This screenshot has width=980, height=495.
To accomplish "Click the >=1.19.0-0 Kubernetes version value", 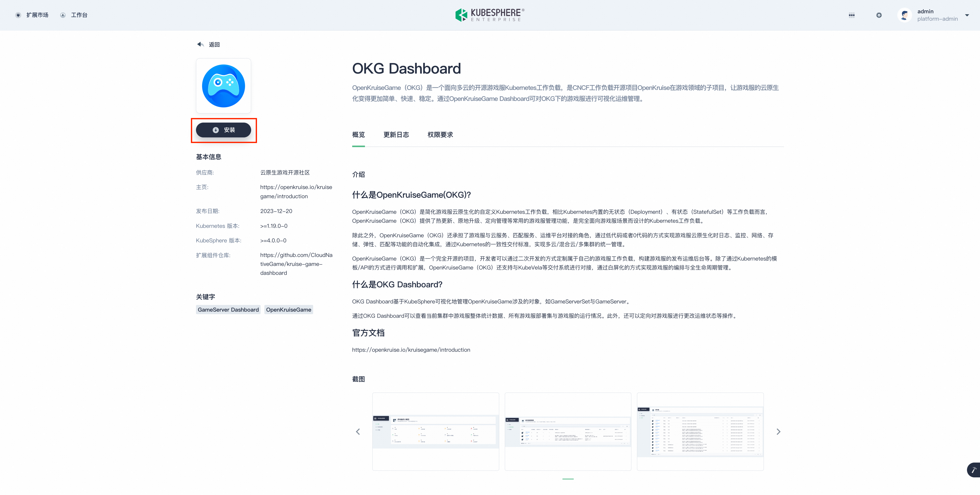I will [274, 226].
